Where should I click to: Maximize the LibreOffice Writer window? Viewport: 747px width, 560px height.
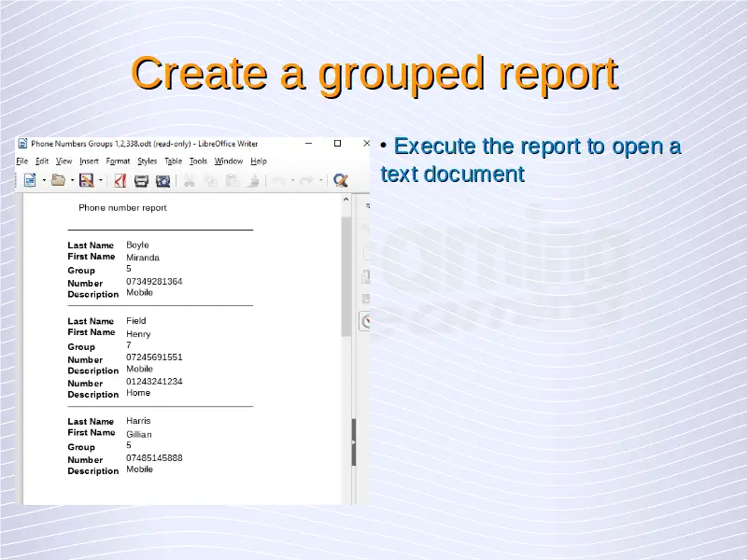337,144
